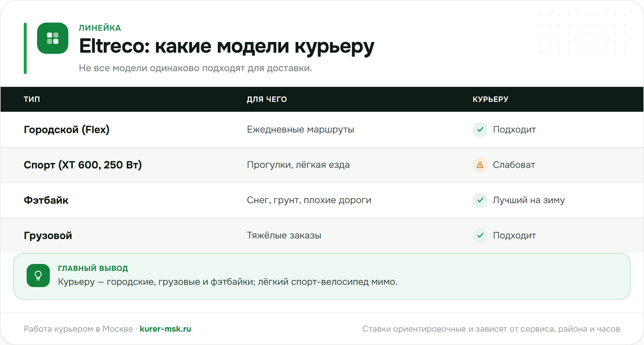
Task: Select the Городской (Flex) row title
Action: [x=67, y=129]
